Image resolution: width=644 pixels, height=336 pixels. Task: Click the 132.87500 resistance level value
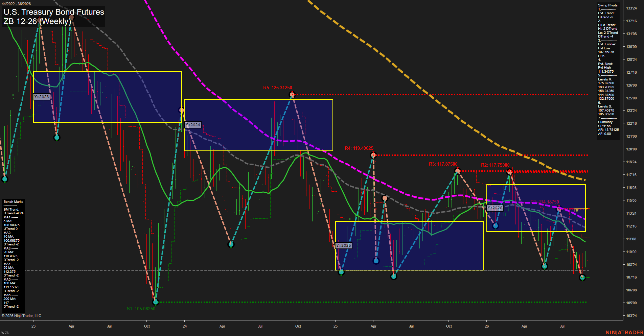606,99
